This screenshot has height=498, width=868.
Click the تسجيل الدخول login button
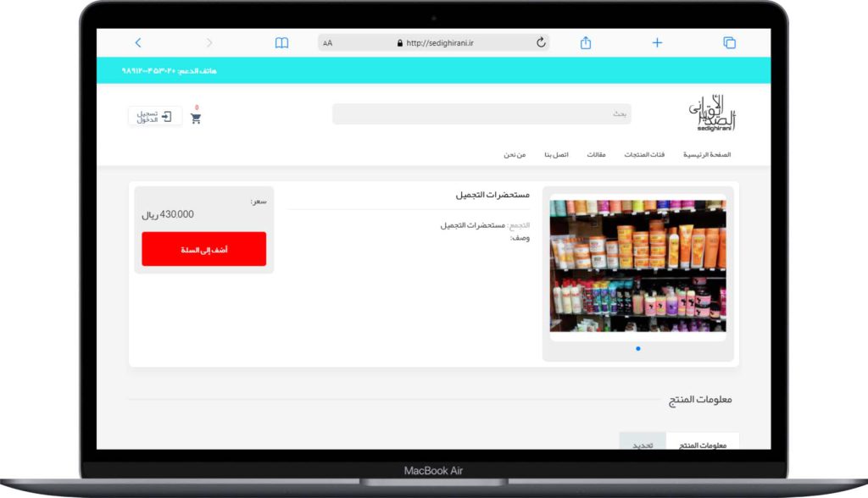tap(155, 116)
